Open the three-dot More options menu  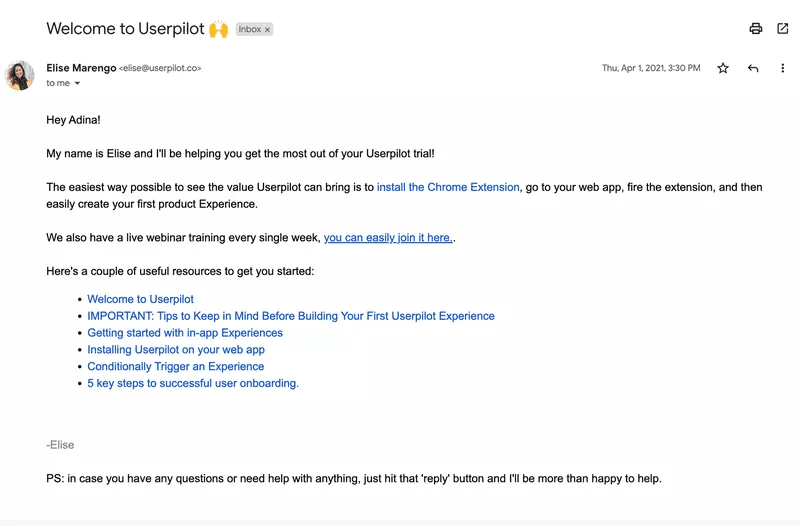pos(782,68)
